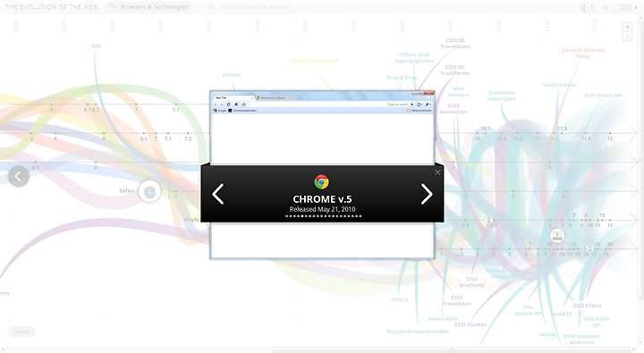Click the Geolocation label
This screenshot has width=644, height=353.
pos(443,318)
